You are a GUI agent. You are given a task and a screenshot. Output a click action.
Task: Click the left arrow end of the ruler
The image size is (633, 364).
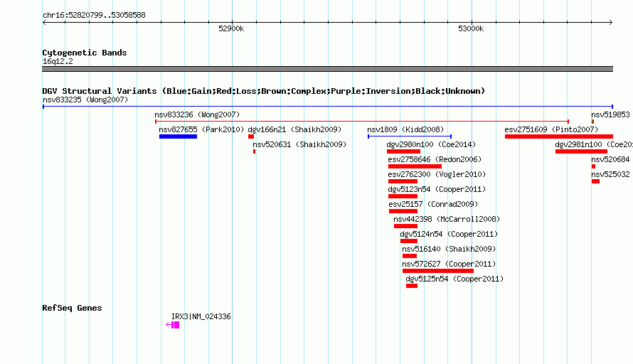(x=44, y=23)
